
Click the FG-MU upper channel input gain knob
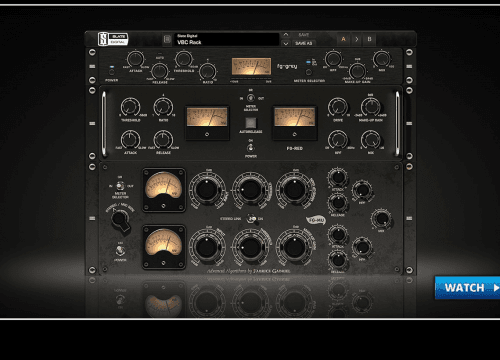coord(207,190)
